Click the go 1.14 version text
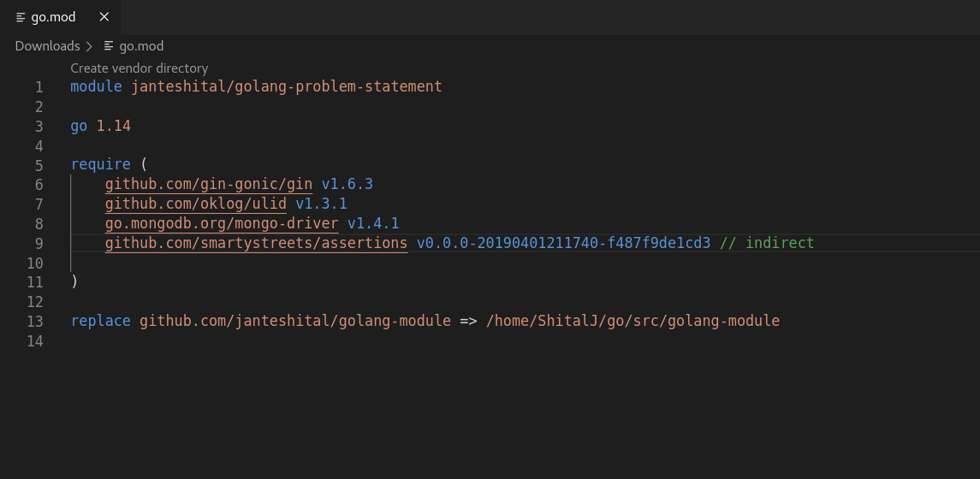The image size is (980, 479). pos(101,126)
